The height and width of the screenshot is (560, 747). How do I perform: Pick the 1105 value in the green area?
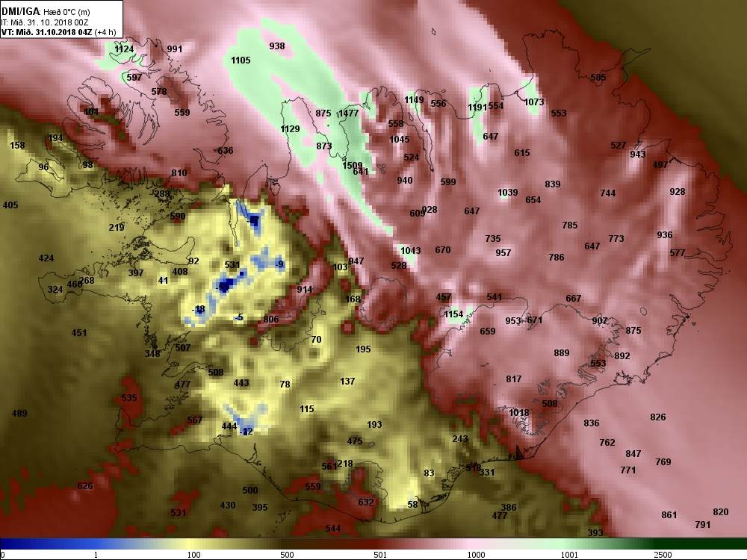point(241,60)
